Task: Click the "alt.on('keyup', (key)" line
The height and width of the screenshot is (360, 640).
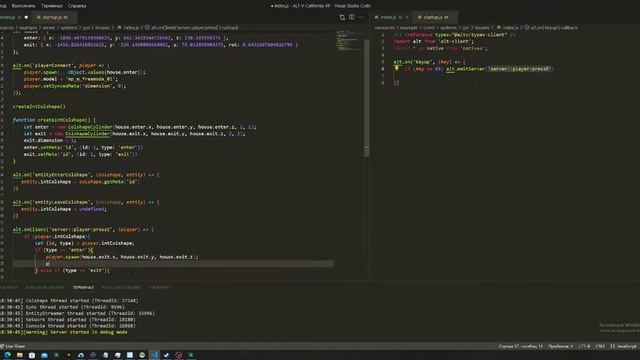Action: tap(429, 62)
